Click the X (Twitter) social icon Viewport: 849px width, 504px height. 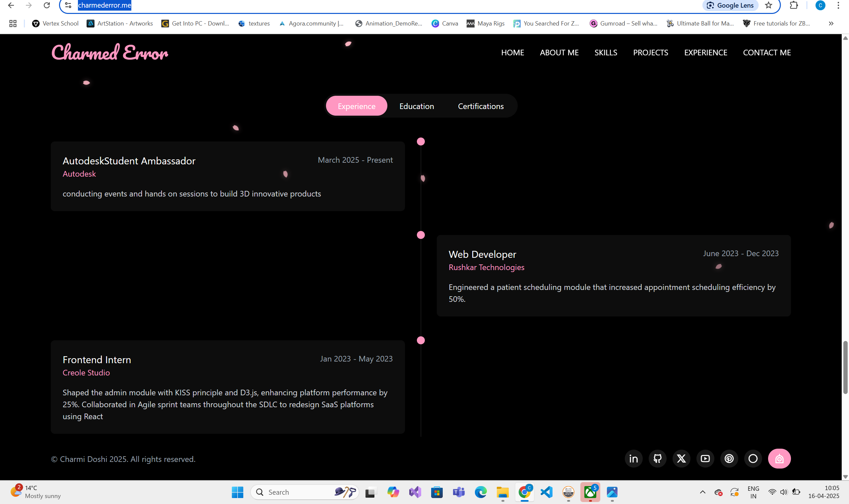pos(681,459)
